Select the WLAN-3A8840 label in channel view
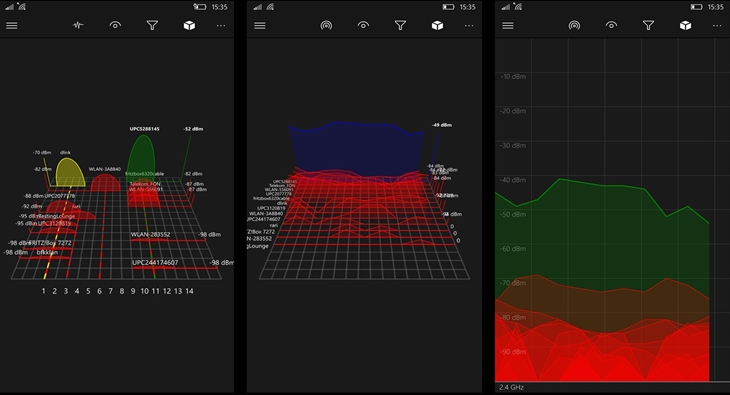This screenshot has height=395, width=730. pyautogui.click(x=105, y=169)
